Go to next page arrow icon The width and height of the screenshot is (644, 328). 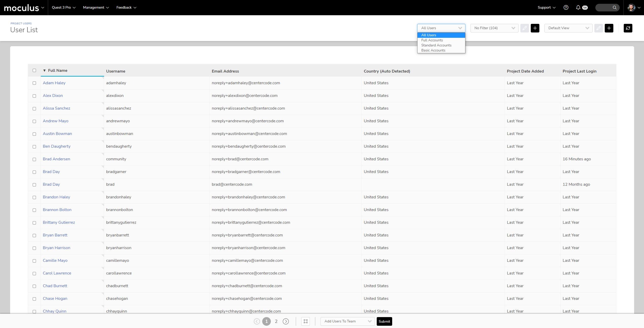[286, 321]
